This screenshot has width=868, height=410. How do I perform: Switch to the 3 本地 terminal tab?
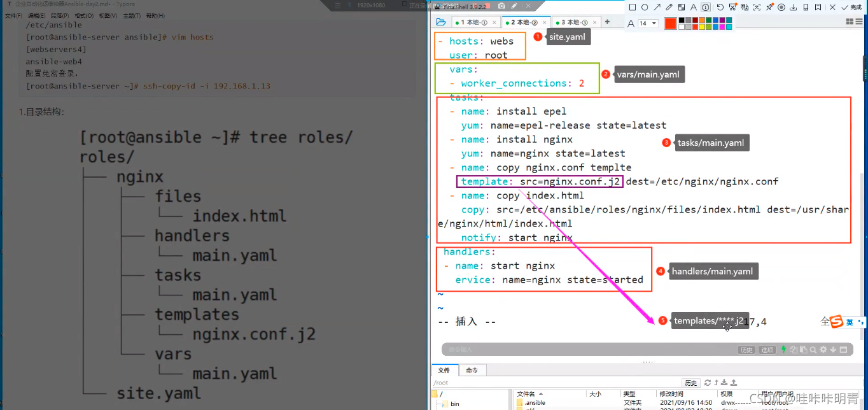pos(575,22)
